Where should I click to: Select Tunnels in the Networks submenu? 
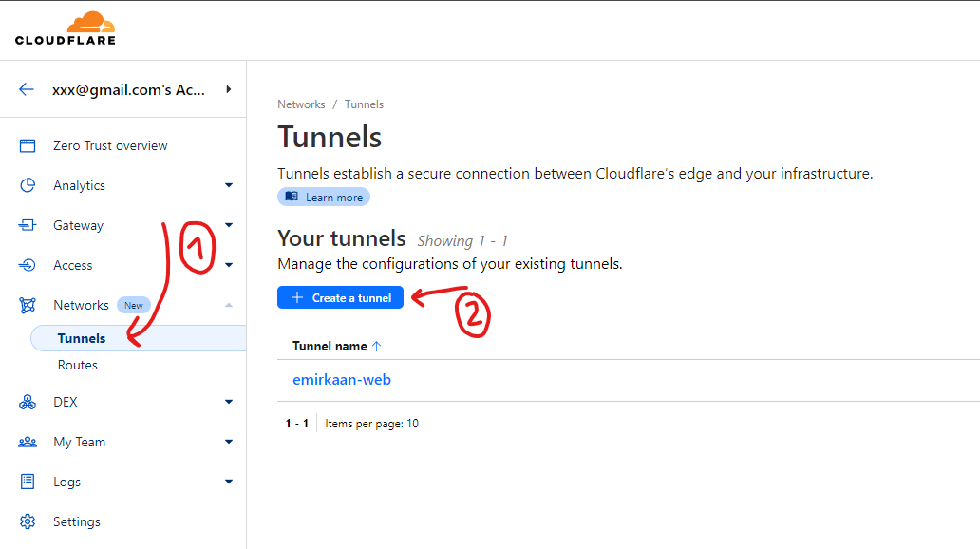click(x=82, y=338)
